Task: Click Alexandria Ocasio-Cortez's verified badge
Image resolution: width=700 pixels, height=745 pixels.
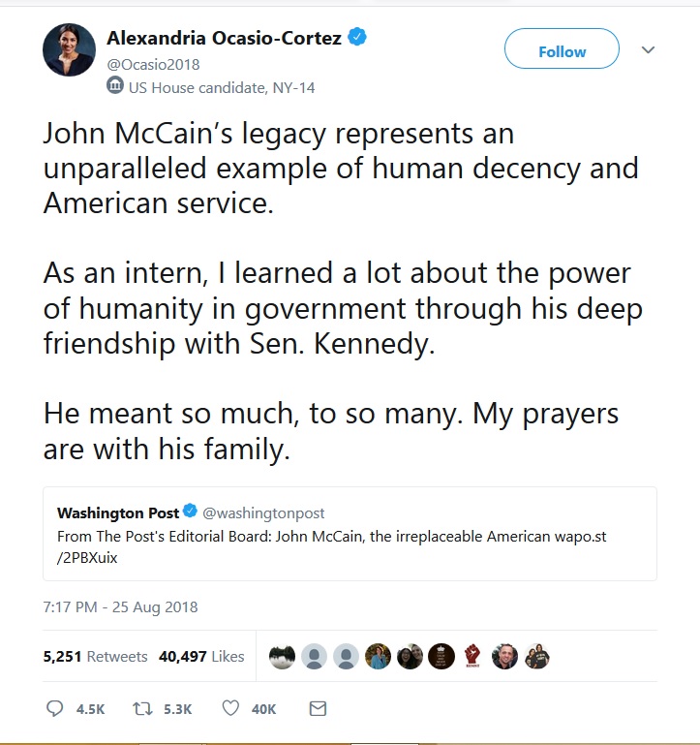Action: pyautogui.click(x=357, y=37)
